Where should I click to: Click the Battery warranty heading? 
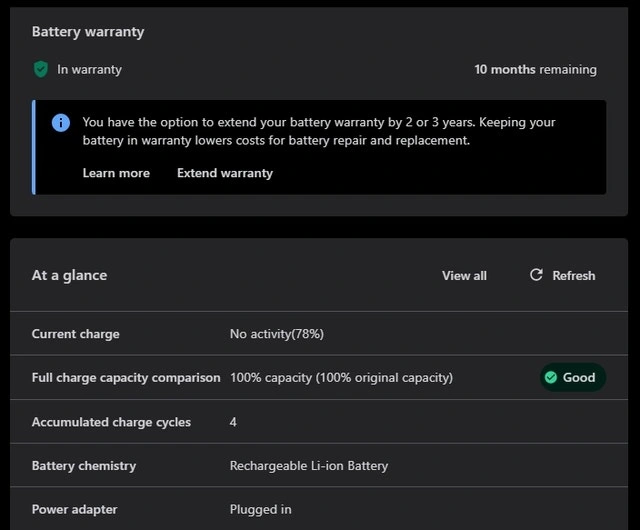pos(88,32)
